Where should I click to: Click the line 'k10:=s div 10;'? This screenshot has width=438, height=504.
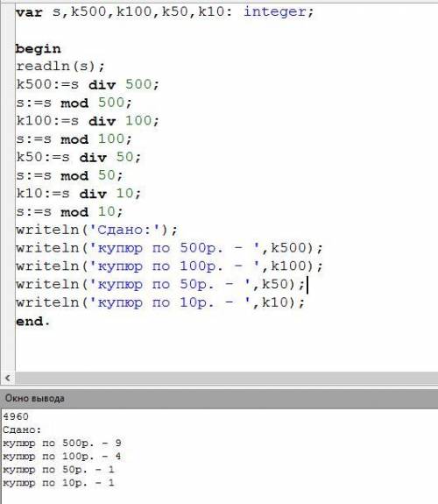coord(79,194)
